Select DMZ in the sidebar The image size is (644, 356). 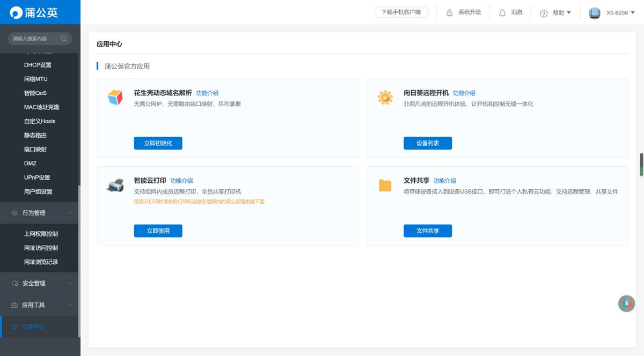(30, 163)
